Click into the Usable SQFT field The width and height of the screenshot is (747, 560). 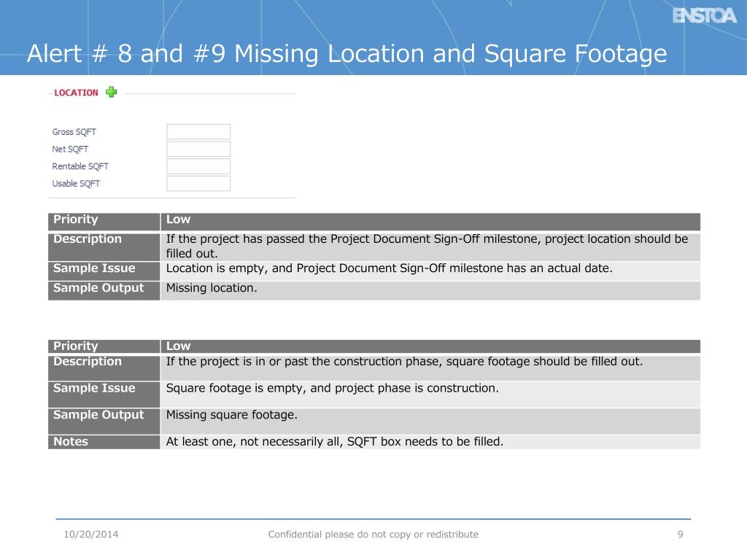click(198, 183)
